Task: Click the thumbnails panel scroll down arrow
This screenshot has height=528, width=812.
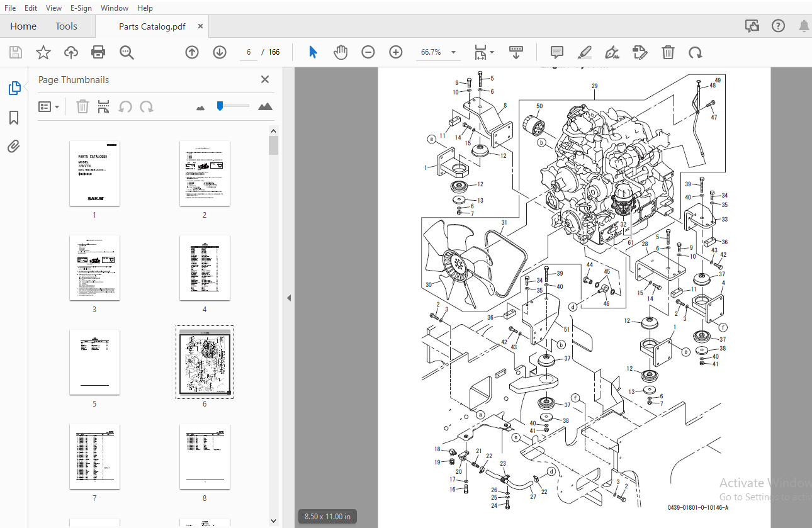Action: click(273, 521)
